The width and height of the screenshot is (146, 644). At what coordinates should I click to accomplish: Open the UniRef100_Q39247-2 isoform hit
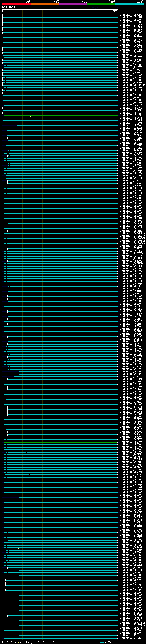pyautogui.click(x=132, y=32)
